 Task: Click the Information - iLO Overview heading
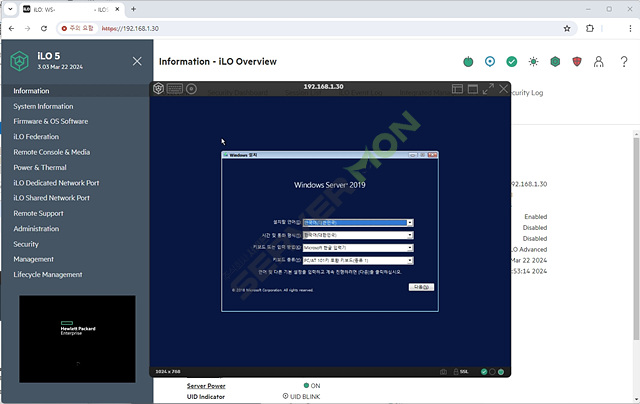coord(218,62)
